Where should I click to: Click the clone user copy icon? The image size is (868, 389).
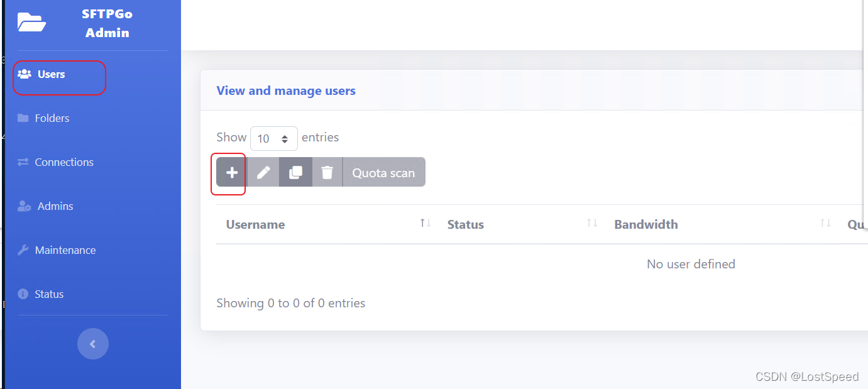(x=295, y=172)
